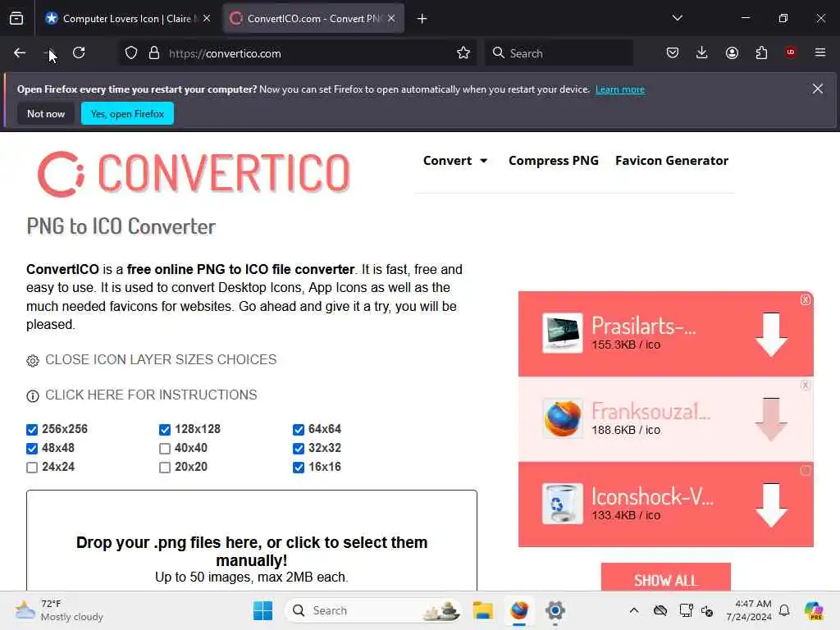Uncheck the 32x32 size checkbox
The width and height of the screenshot is (840, 630).
(299, 449)
